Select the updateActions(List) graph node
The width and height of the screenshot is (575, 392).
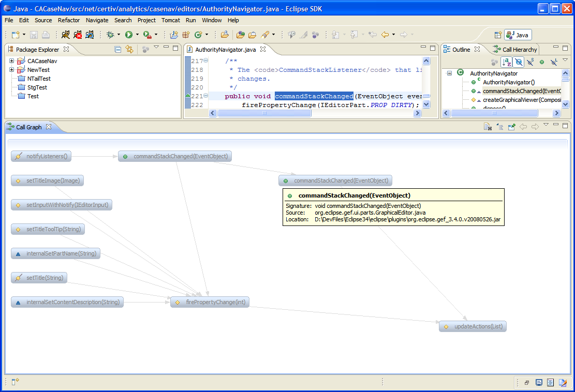pyautogui.click(x=473, y=326)
